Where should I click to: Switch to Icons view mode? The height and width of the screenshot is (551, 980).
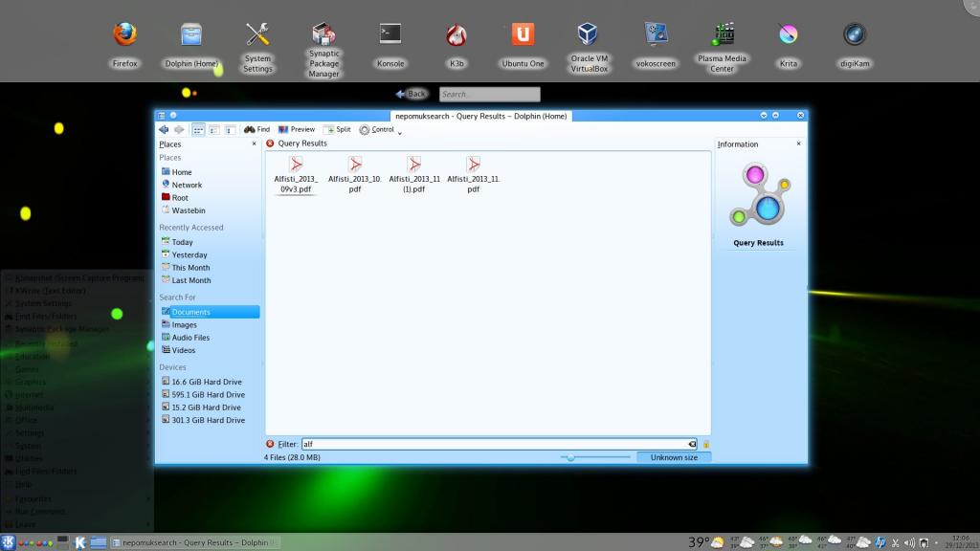pos(198,129)
